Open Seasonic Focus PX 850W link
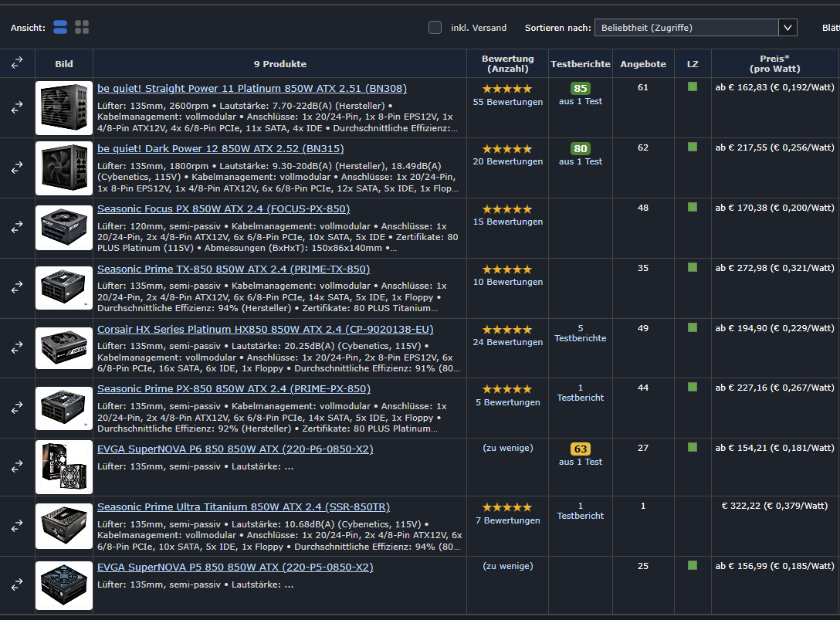Screen dimensions: 840x620 [223, 208]
